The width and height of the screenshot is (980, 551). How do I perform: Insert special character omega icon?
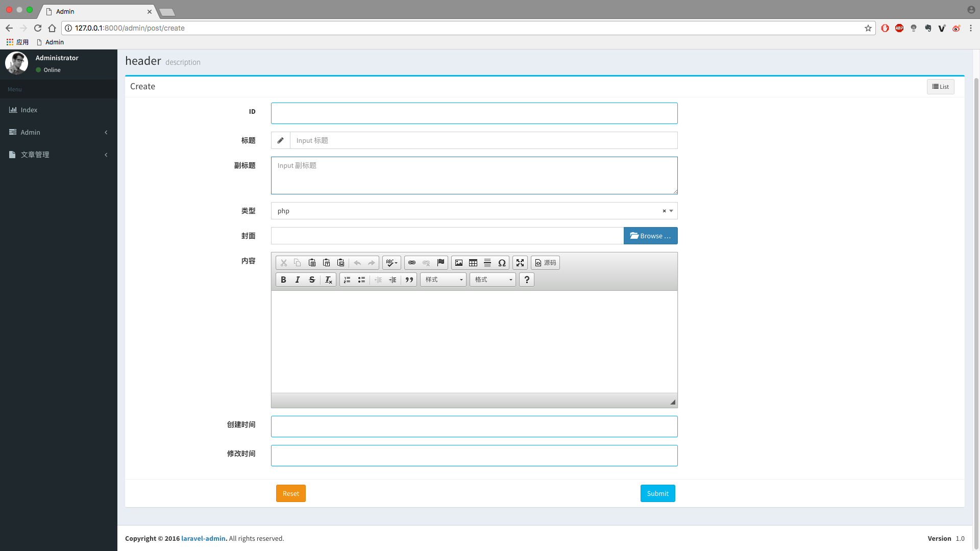coord(502,263)
